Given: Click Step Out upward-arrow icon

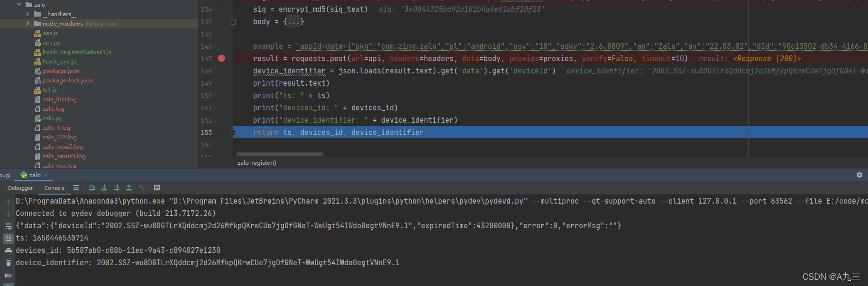Looking at the screenshot, I should (x=129, y=188).
